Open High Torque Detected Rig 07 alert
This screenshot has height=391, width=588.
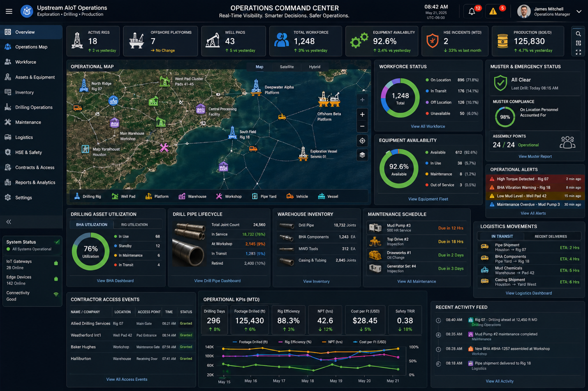[535, 179]
